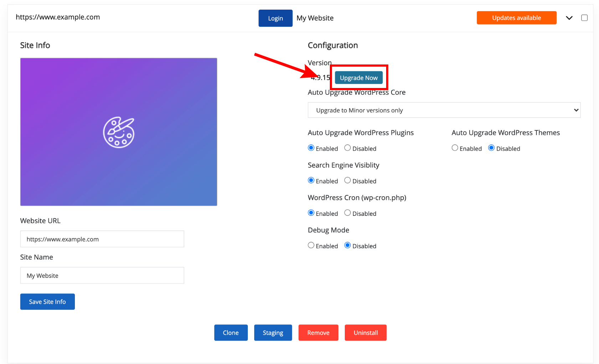The height and width of the screenshot is (364, 599).
Task: Select Disabled for Auto Upgrade WordPress Themes
Action: (491, 148)
